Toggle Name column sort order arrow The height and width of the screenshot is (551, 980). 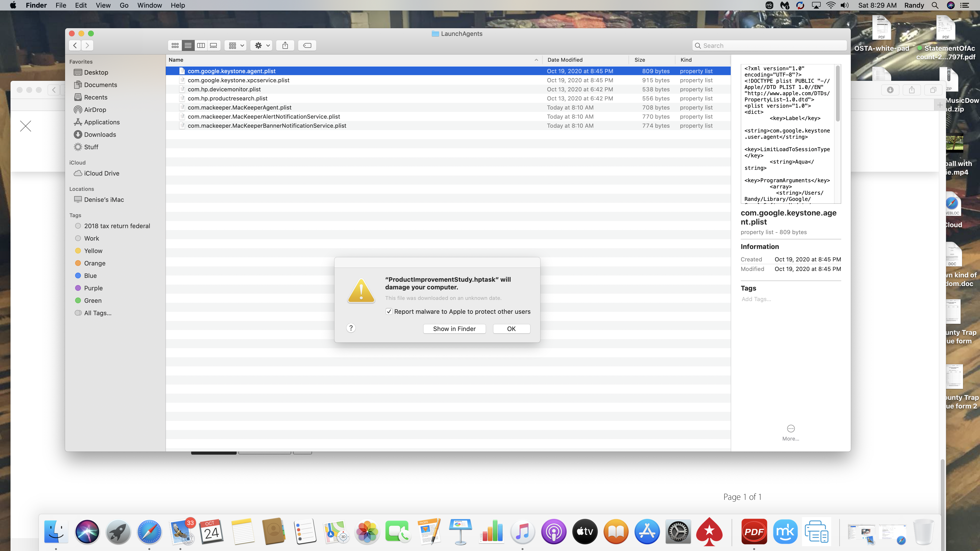(536, 60)
